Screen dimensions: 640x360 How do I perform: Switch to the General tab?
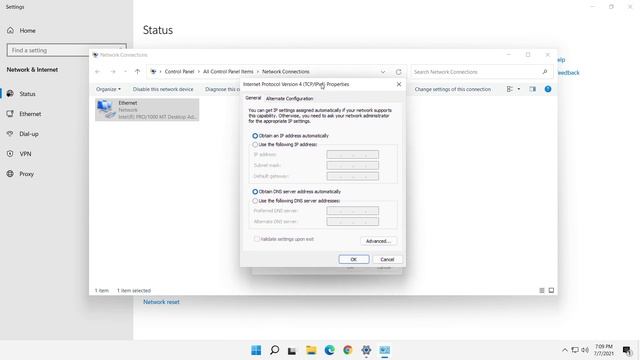point(253,98)
